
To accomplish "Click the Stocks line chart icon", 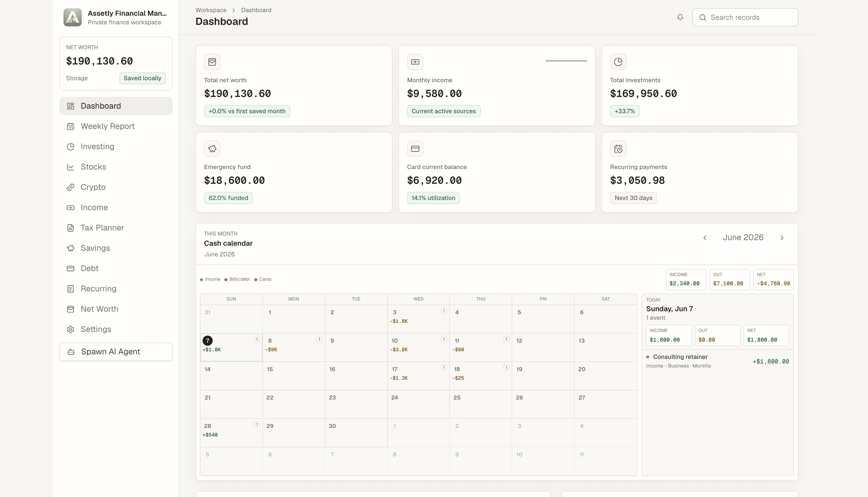I will (x=71, y=167).
